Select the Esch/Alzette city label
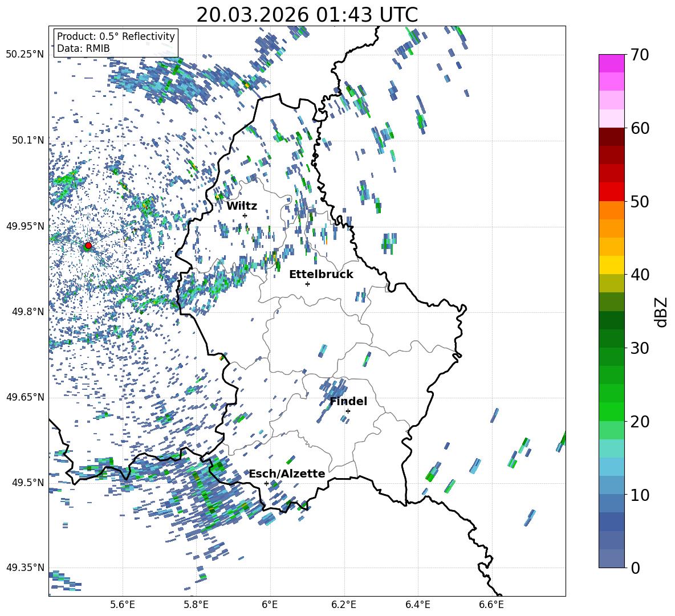675x616 pixels. click(287, 474)
